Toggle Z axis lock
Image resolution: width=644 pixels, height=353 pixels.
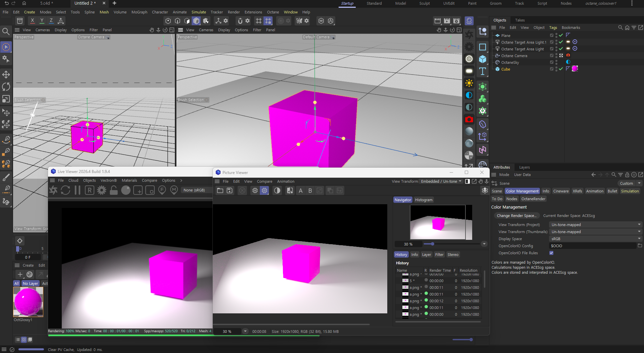(51, 21)
